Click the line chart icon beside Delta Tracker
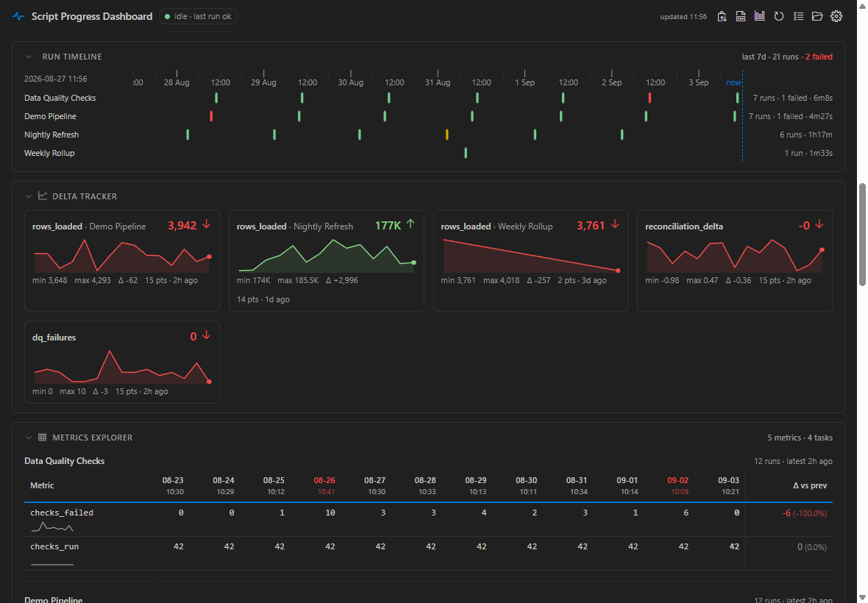This screenshot has height=603, width=868. [x=43, y=196]
